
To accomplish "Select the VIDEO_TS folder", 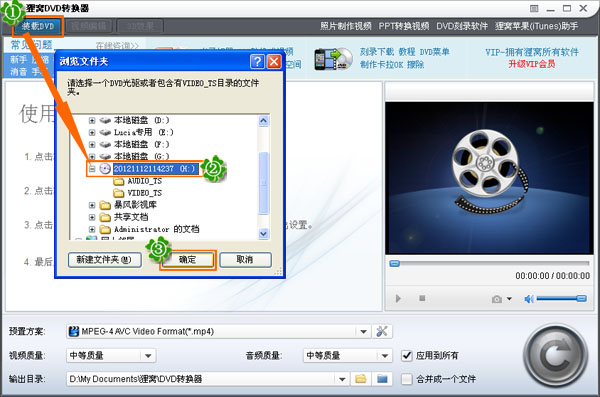I will coord(144,193).
